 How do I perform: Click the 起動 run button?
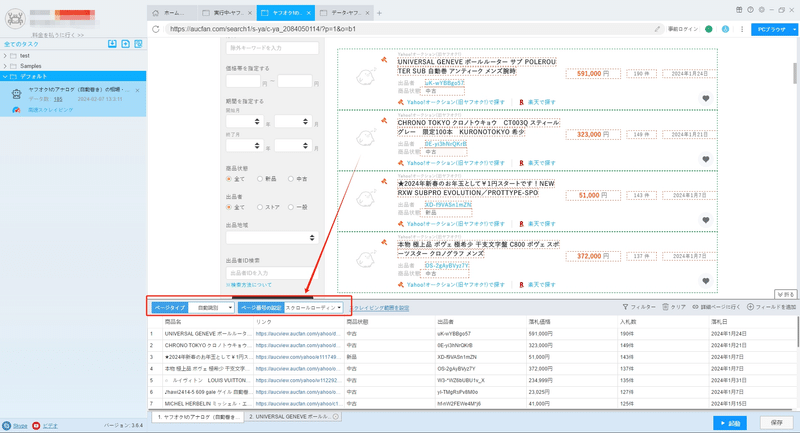(730, 423)
